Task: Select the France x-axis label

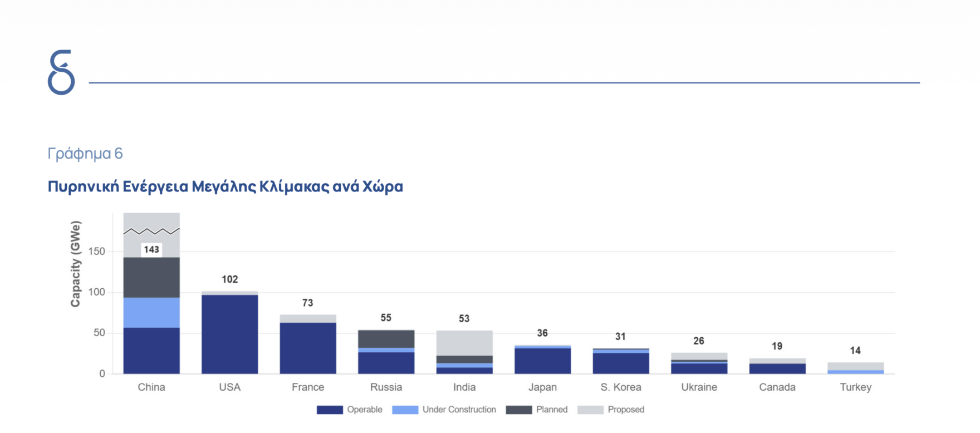Action: (308, 387)
